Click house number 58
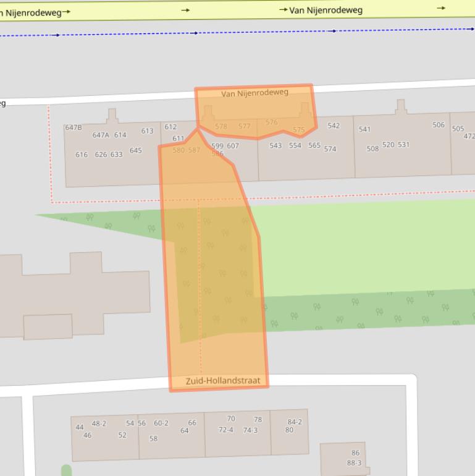This screenshot has width=475, height=476. (x=153, y=439)
